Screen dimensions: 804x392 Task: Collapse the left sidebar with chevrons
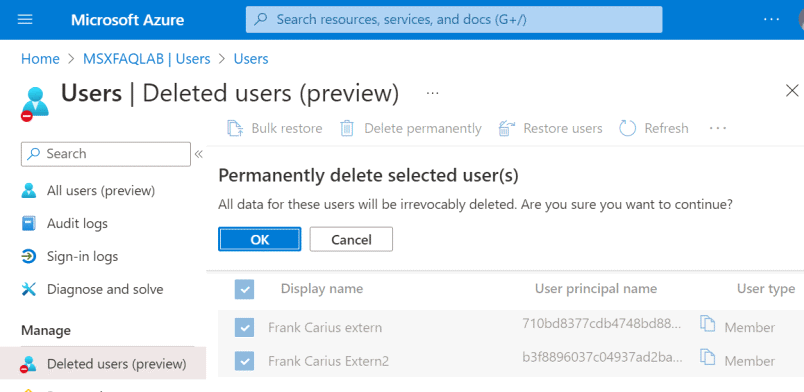pos(199,154)
